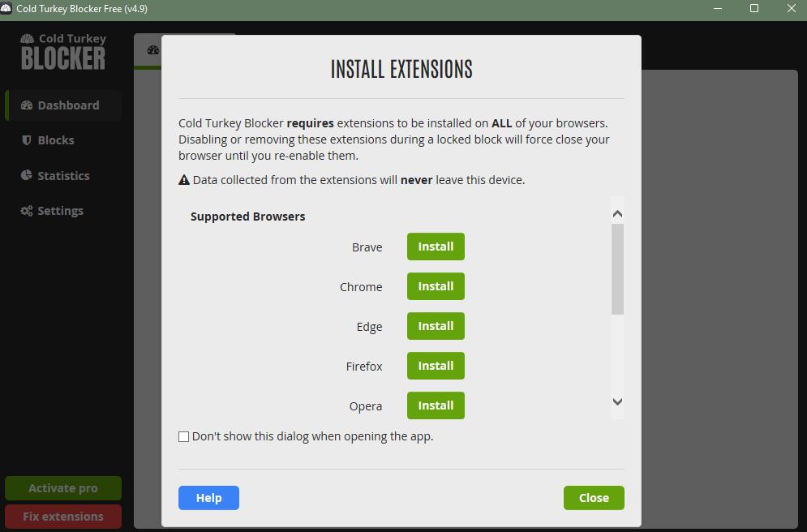This screenshot has height=532, width=807.
Task: Install the Firefox extension
Action: point(436,366)
